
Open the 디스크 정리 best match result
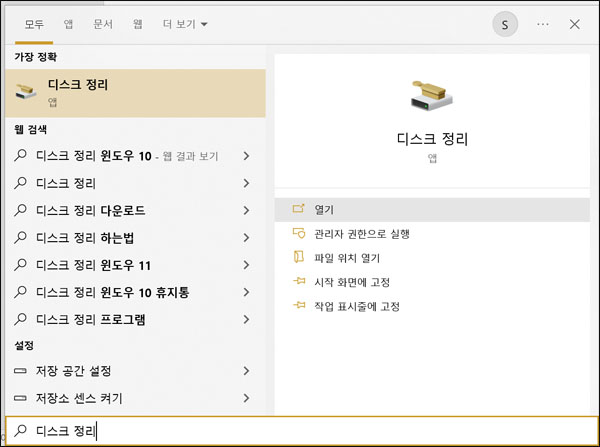[x=135, y=93]
